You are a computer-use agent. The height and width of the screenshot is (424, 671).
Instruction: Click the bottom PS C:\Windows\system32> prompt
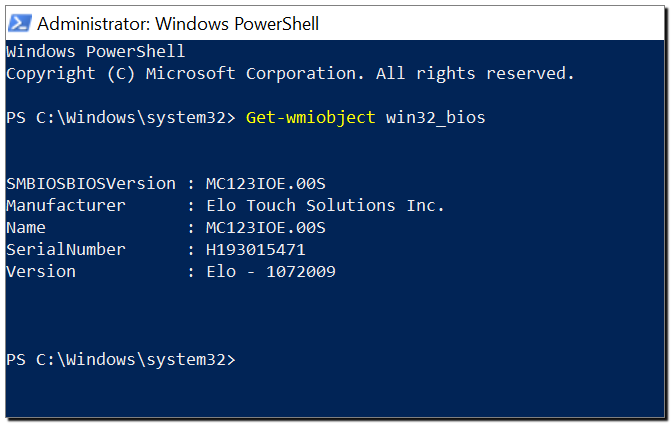(x=121, y=360)
